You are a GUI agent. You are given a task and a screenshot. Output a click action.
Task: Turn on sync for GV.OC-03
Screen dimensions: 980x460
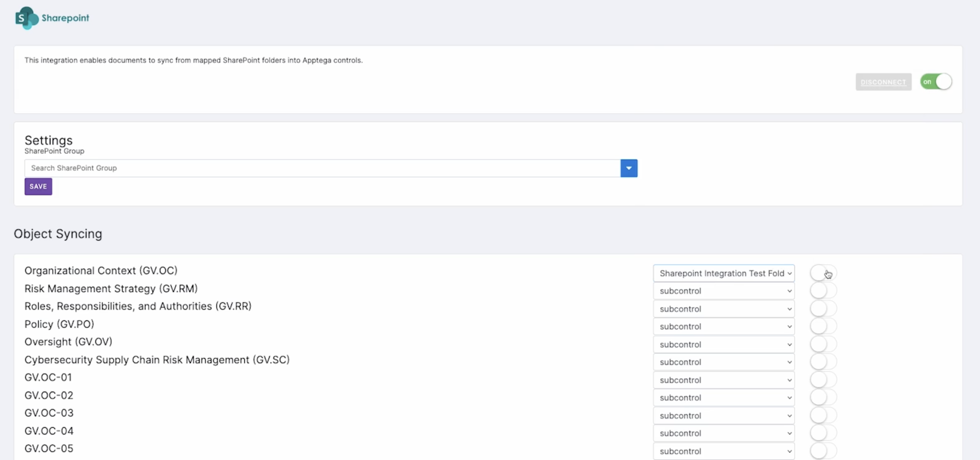823,415
